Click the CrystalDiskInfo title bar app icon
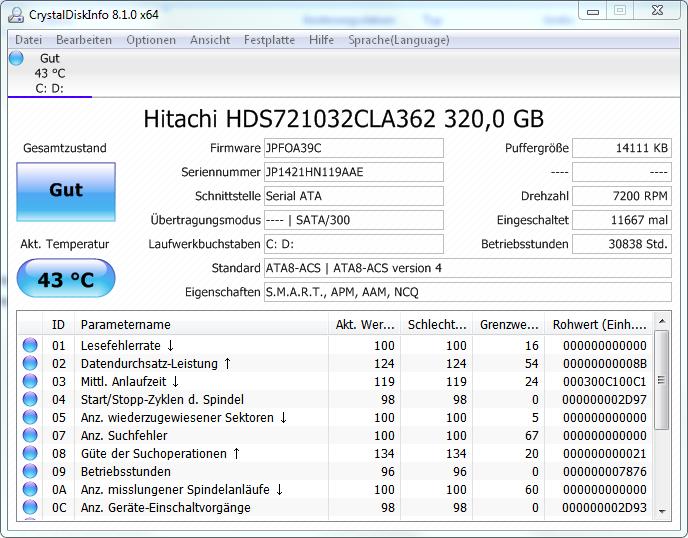This screenshot has height=538, width=688. pyautogui.click(x=16, y=14)
